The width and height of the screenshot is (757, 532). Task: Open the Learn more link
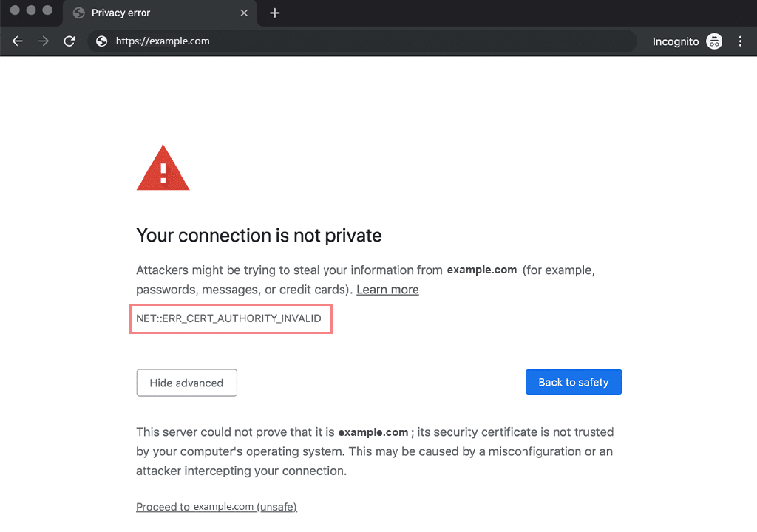click(387, 289)
